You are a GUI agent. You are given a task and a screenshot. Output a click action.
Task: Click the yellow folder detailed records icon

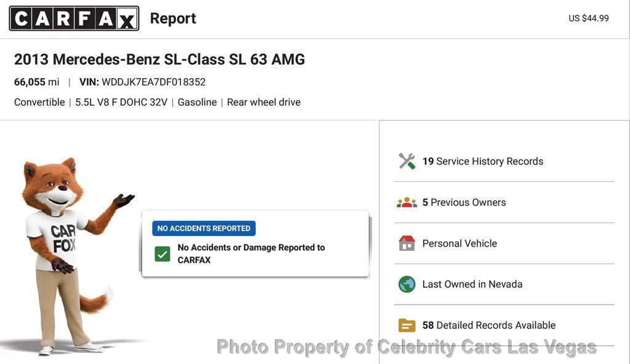tap(407, 325)
